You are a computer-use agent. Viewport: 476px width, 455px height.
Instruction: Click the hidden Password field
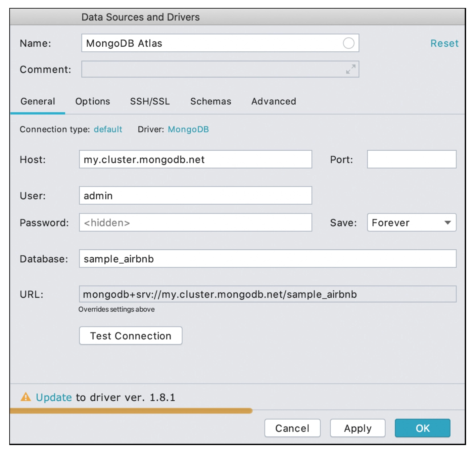pos(195,223)
